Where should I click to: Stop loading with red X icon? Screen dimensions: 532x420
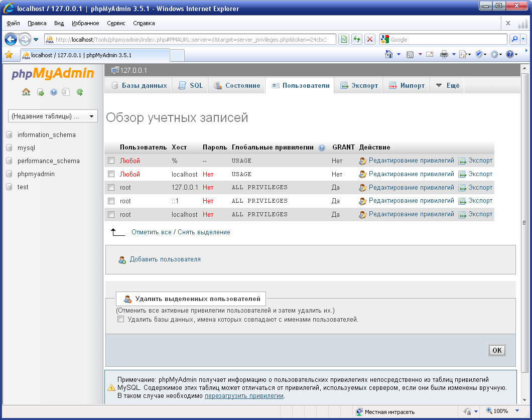370,39
